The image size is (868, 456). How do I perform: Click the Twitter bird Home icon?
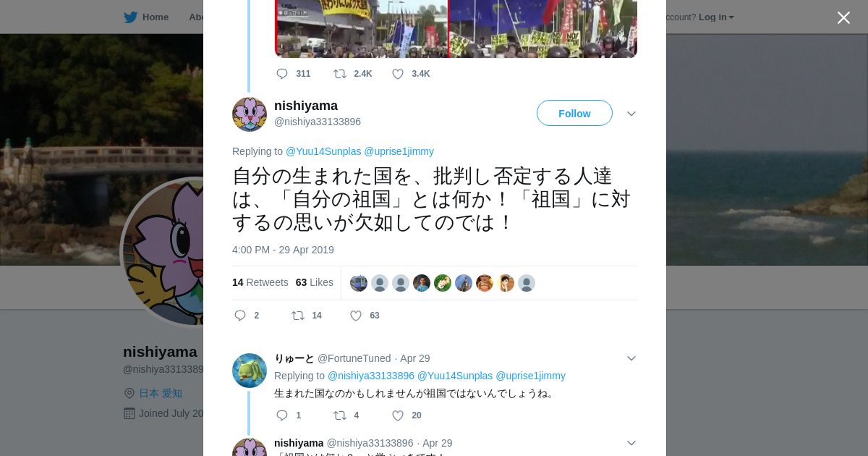point(130,17)
